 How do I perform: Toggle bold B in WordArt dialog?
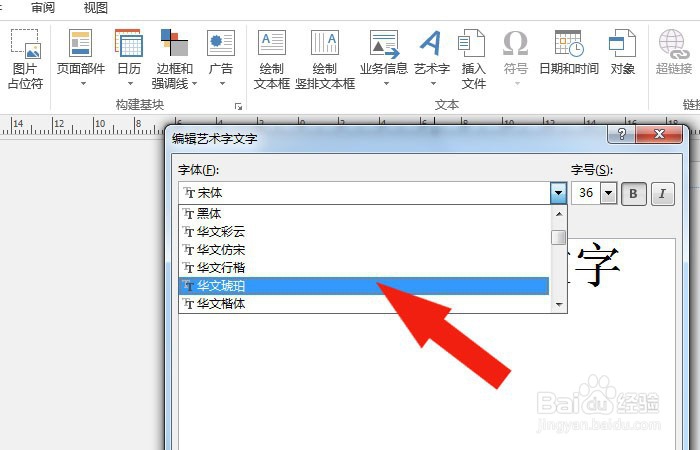click(x=633, y=194)
